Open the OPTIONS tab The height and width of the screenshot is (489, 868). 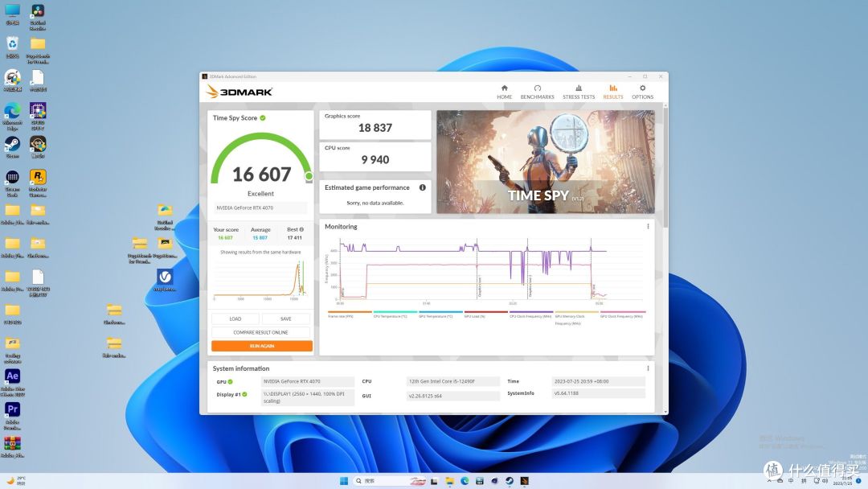click(x=642, y=92)
